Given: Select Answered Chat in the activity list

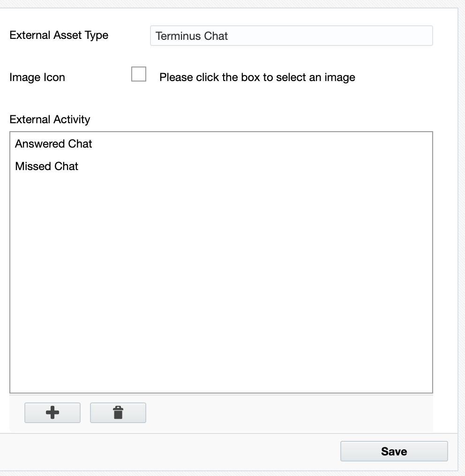Looking at the screenshot, I should click(221, 144).
